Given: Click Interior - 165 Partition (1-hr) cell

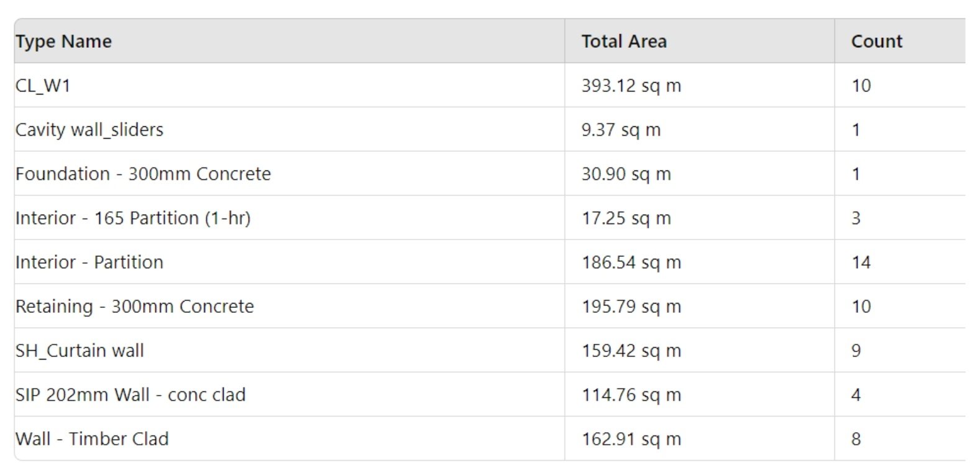Looking at the screenshot, I should 133,218.
